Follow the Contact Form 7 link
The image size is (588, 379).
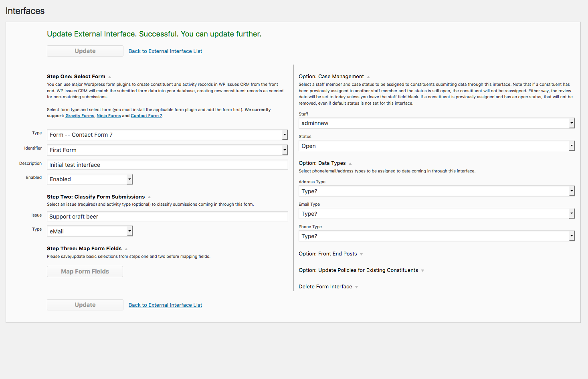click(x=146, y=116)
